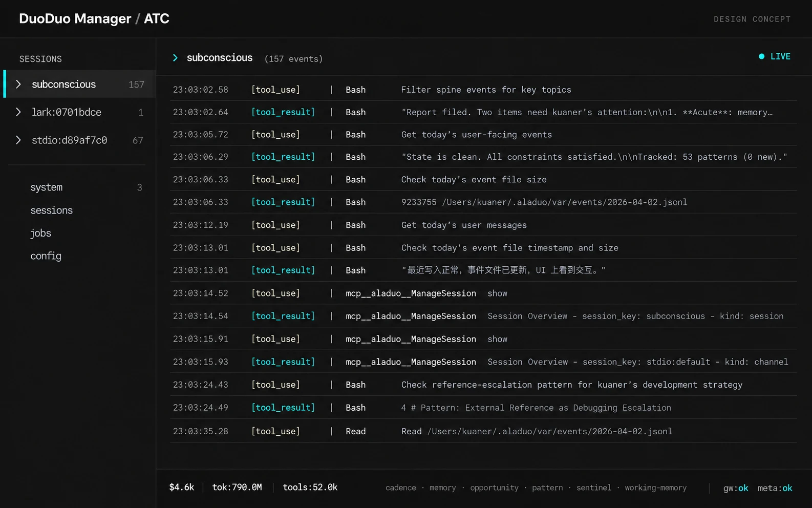Click timestamp 23:03:14.52
This screenshot has width=812, height=508.
[x=201, y=293]
